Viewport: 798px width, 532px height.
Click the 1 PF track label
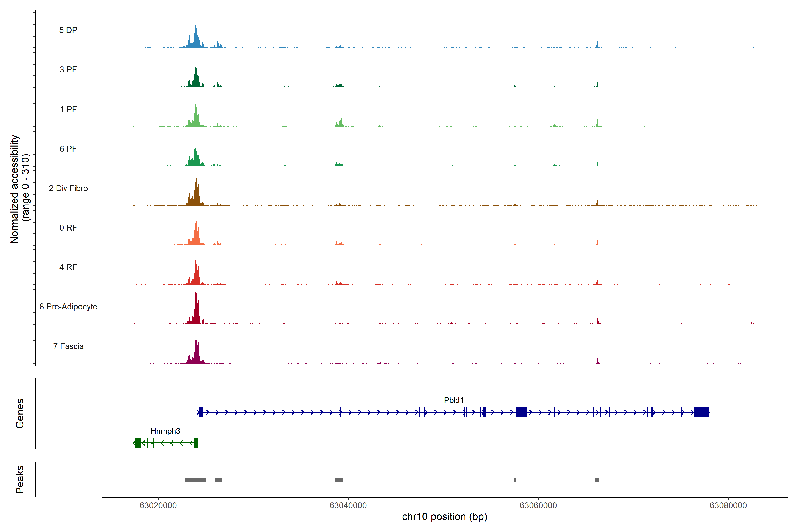(68, 109)
